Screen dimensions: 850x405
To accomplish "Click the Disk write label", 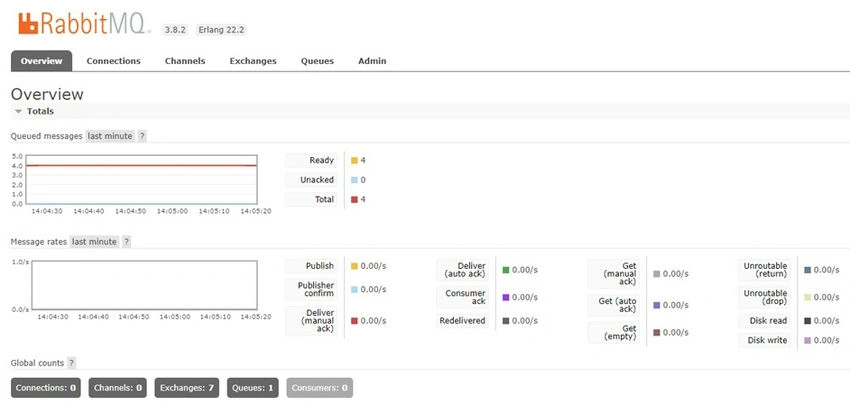I will (765, 340).
